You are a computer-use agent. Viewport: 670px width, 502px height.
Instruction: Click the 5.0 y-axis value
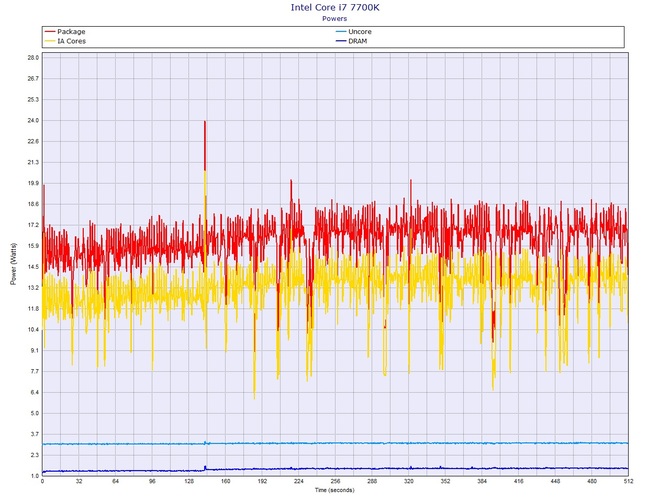[x=33, y=413]
